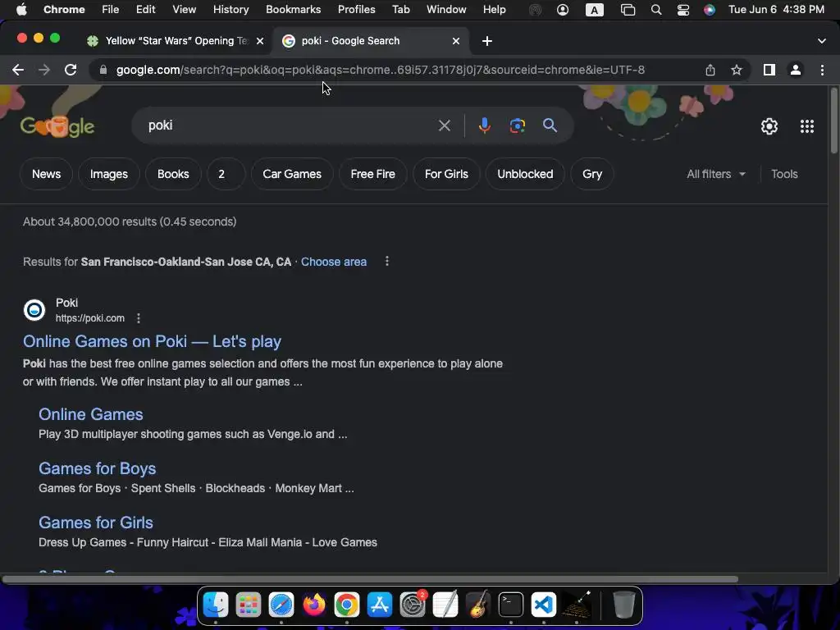The width and height of the screenshot is (840, 630).
Task: Click the vertical page scrollbar
Action: click(x=833, y=121)
